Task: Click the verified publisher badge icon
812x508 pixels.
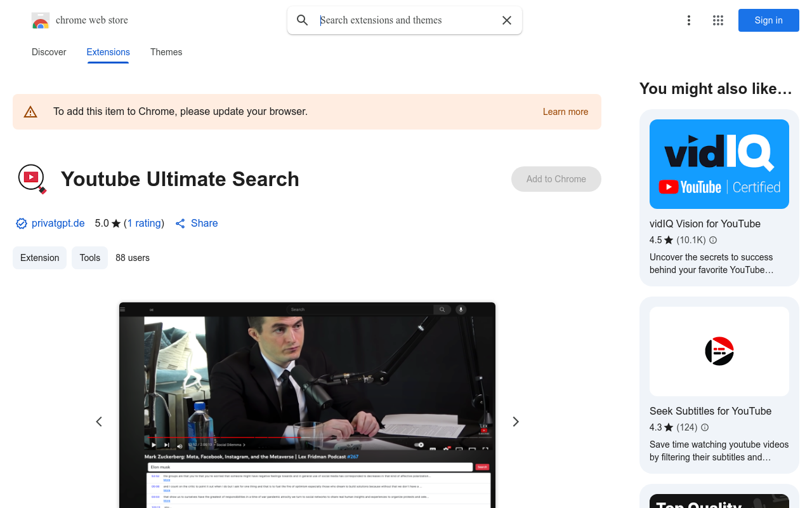Action: click(x=22, y=224)
